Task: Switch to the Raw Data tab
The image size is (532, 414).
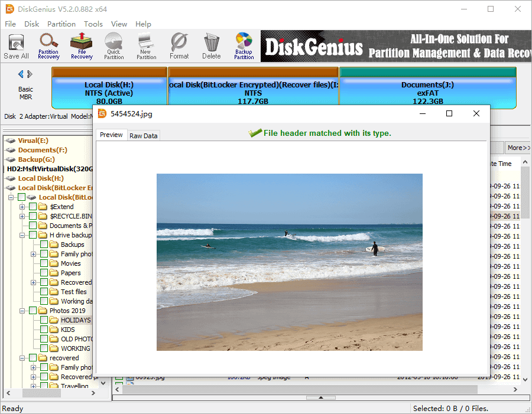Action: click(143, 136)
